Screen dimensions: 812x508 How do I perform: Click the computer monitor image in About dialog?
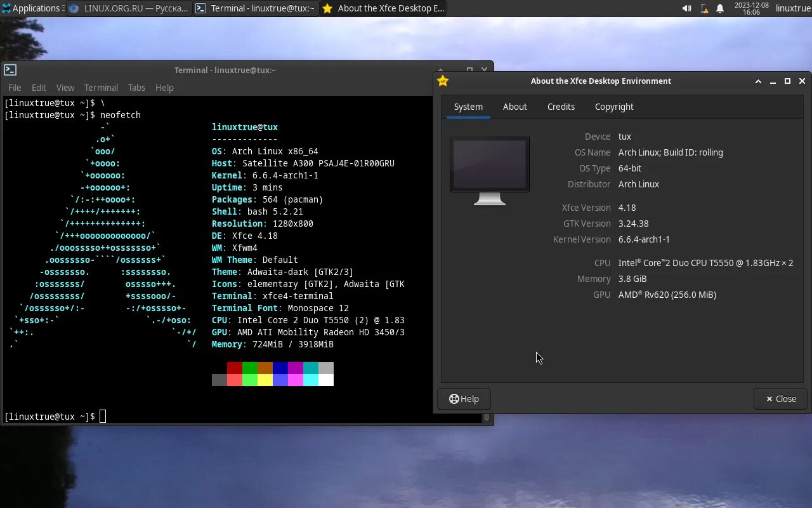tap(490, 170)
